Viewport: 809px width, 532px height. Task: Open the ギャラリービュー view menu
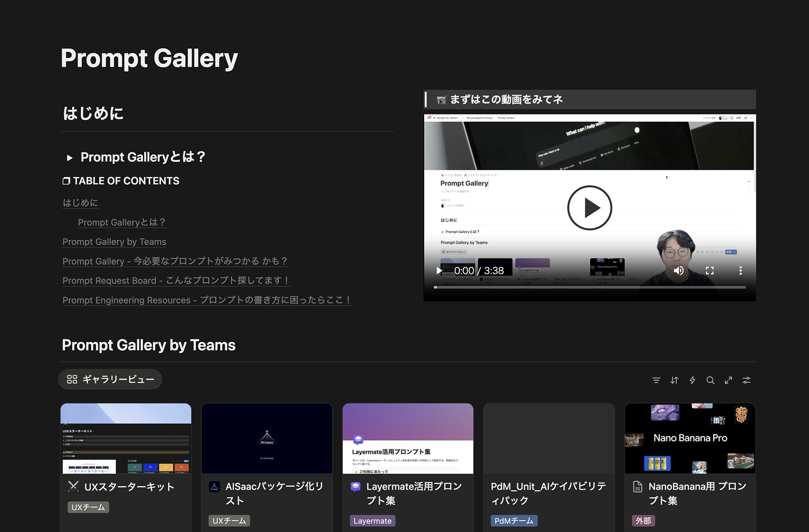[110, 379]
